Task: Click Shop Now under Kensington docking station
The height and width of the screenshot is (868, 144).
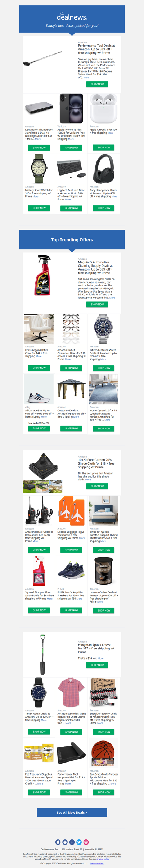Action: tap(39, 148)
